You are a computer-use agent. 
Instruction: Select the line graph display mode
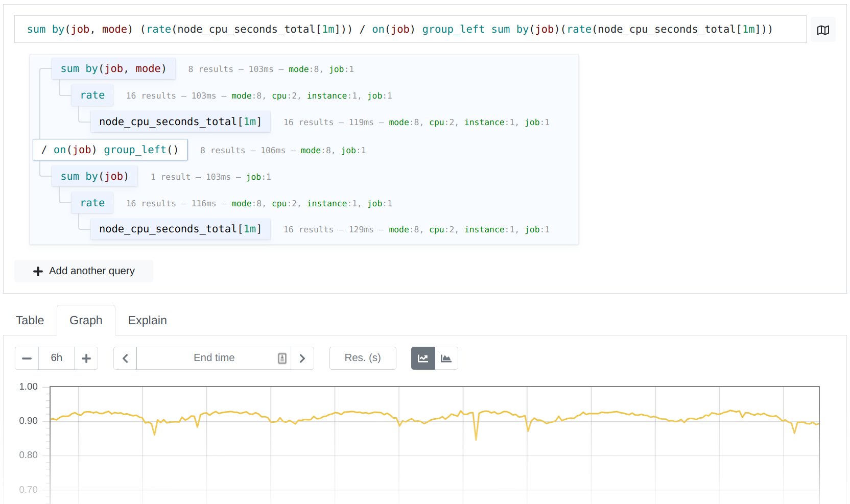pos(422,358)
